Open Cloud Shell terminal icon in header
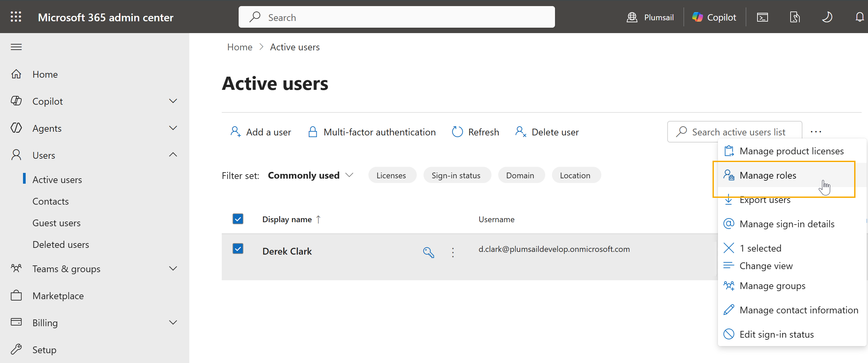The width and height of the screenshot is (868, 363). pos(762,17)
